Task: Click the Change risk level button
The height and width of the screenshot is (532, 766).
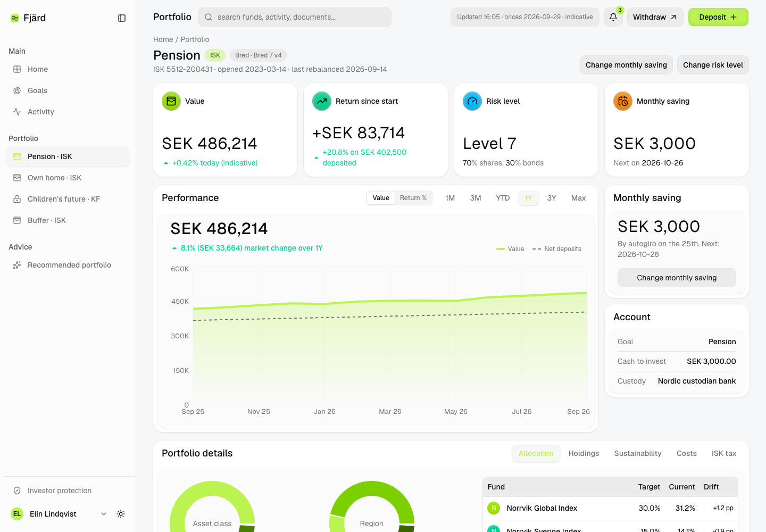Action: 713,65
